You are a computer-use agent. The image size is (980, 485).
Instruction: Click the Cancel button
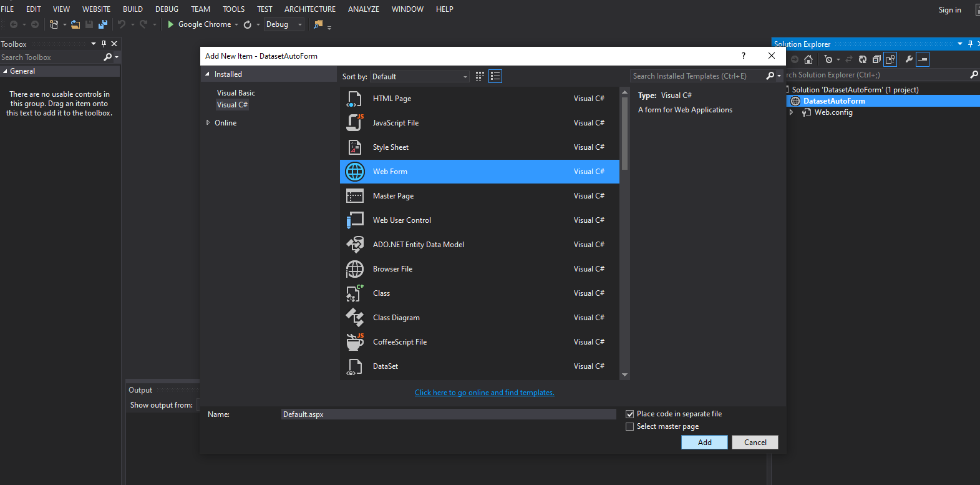[x=755, y=442]
